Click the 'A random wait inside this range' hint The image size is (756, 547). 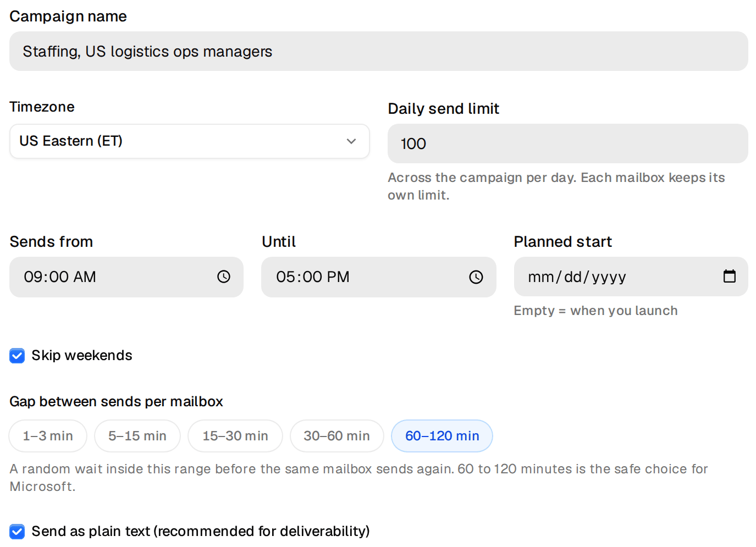(x=359, y=478)
